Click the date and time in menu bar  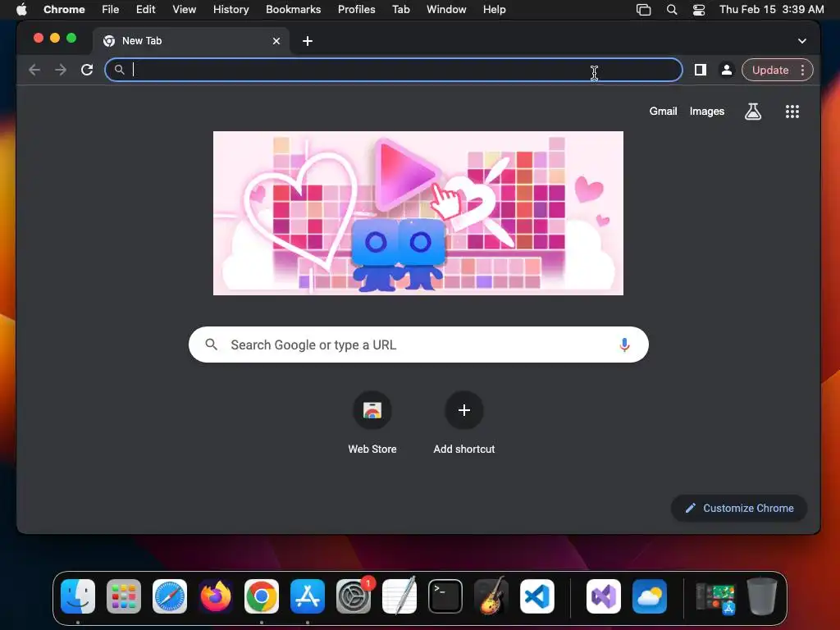[771, 10]
